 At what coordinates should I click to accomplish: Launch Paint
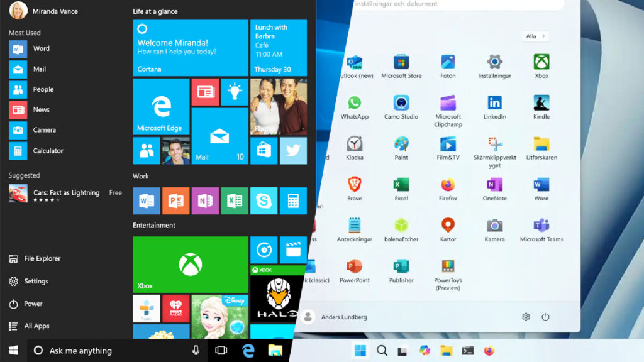[x=401, y=148]
